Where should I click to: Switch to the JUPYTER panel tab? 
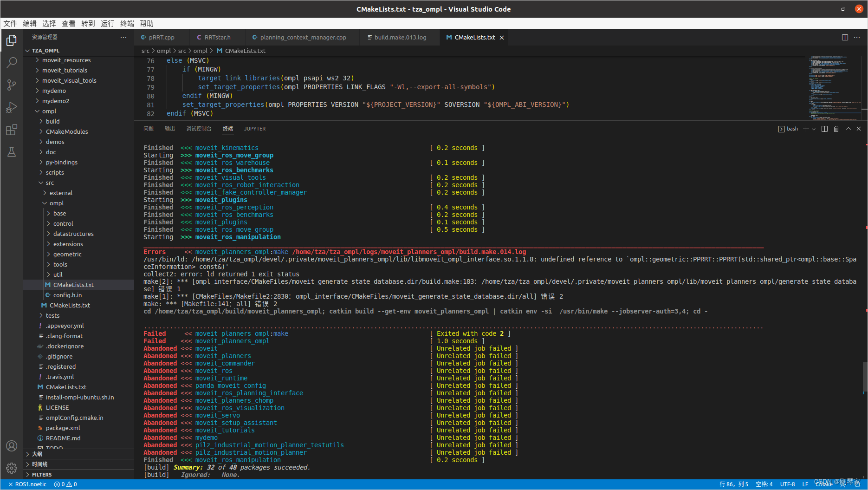tap(254, 129)
